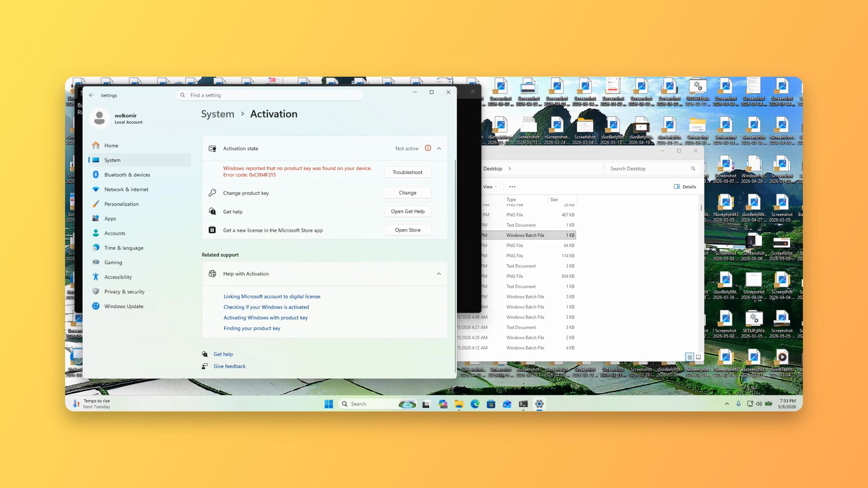Select the Windows Batch File 4 KB row
This screenshot has height=488, width=868.
[x=516, y=348]
